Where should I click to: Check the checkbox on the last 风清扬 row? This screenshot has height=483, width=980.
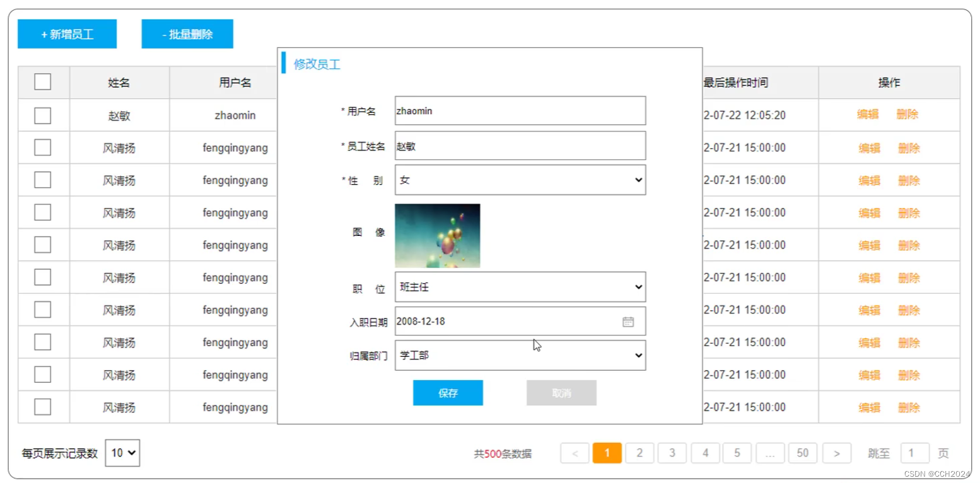[x=43, y=407]
